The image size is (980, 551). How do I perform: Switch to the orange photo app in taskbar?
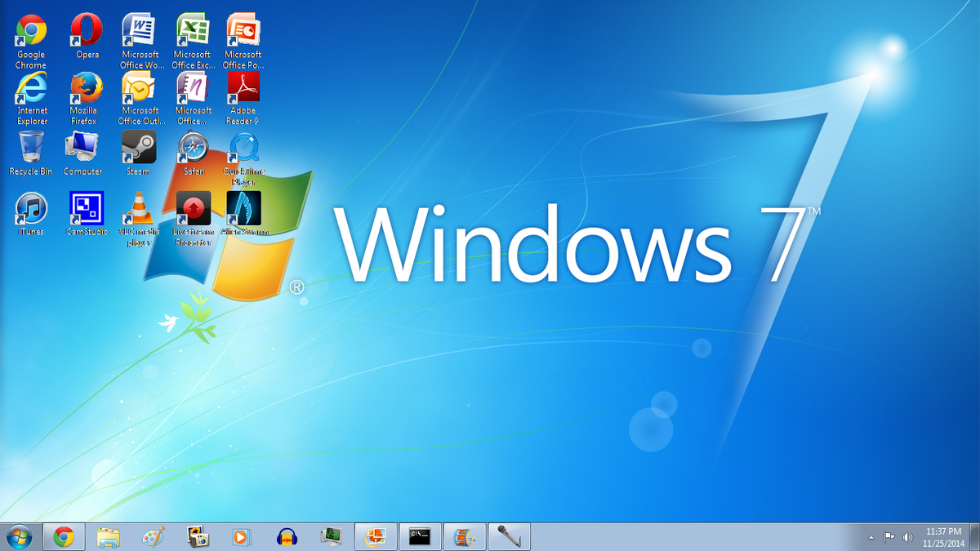(x=376, y=536)
